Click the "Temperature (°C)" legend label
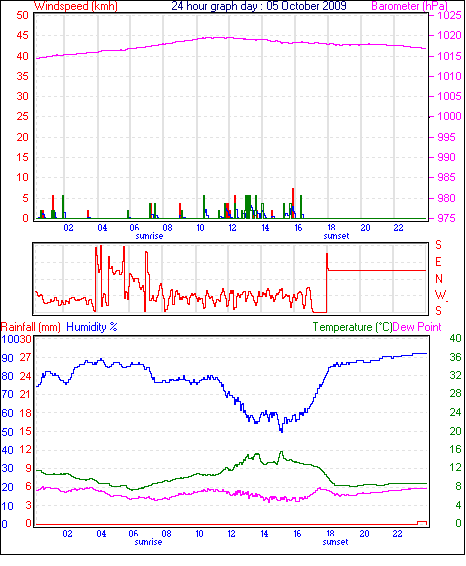Image resolution: width=466 pixels, height=566 pixels. (x=352, y=327)
